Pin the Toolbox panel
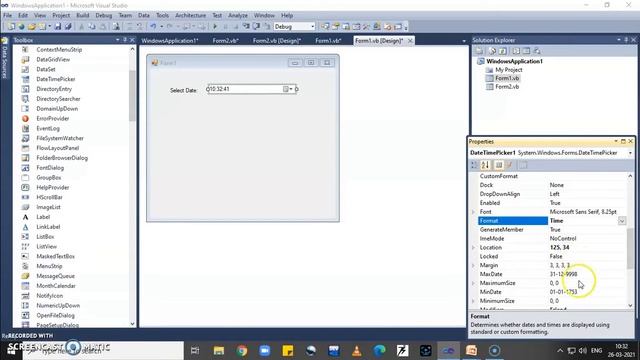The image size is (640, 360). [x=125, y=40]
